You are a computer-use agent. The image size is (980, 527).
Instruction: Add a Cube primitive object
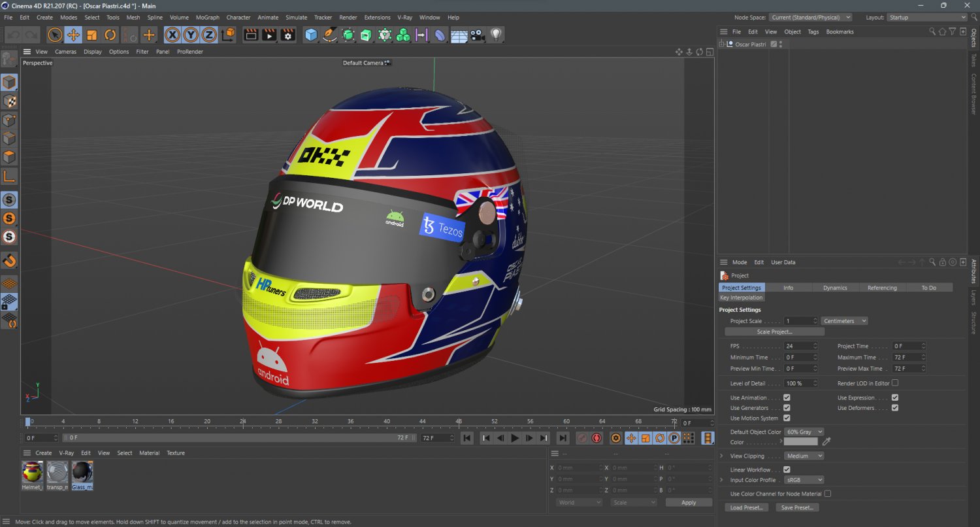click(311, 35)
